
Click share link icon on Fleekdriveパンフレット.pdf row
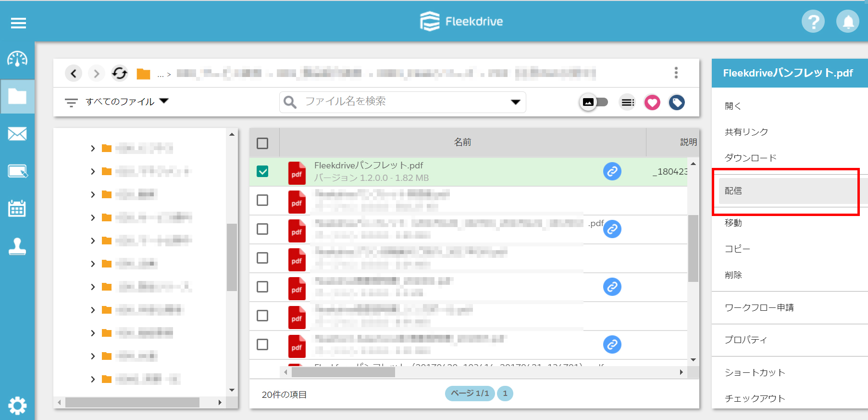(612, 171)
